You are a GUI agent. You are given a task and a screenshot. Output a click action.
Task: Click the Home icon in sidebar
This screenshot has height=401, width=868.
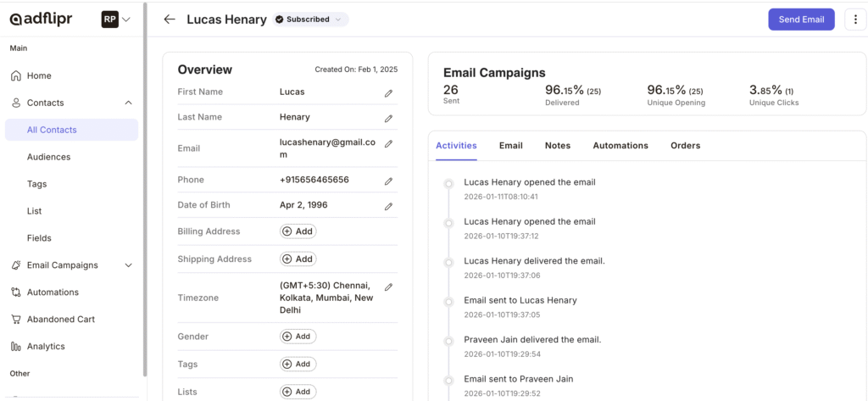coord(16,76)
